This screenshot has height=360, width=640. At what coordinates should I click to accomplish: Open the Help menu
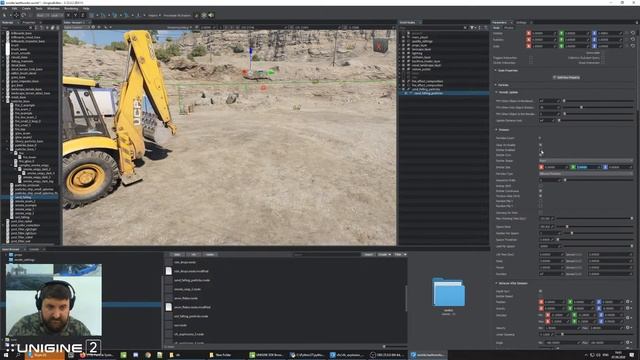point(86,9)
